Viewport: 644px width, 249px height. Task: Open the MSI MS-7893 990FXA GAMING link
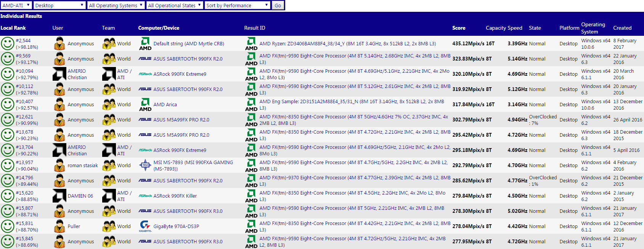pos(193,166)
